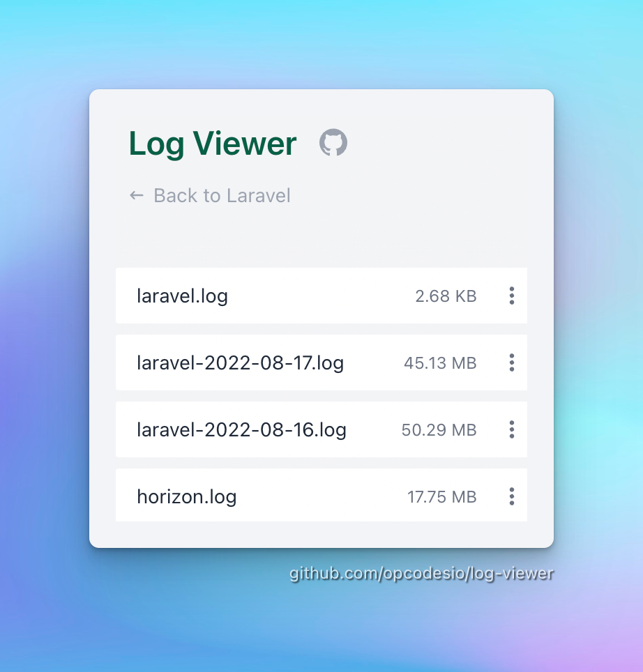Open the GitHub repository icon
Screen dimensions: 643x672
click(333, 143)
